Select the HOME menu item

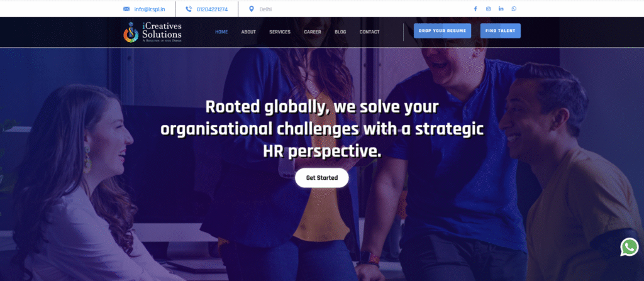[221, 32]
